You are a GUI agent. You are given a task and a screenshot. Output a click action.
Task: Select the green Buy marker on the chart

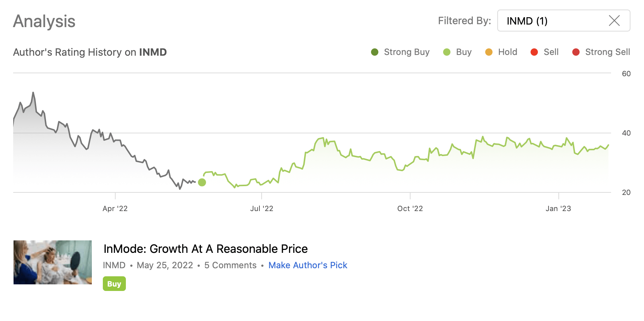(202, 182)
